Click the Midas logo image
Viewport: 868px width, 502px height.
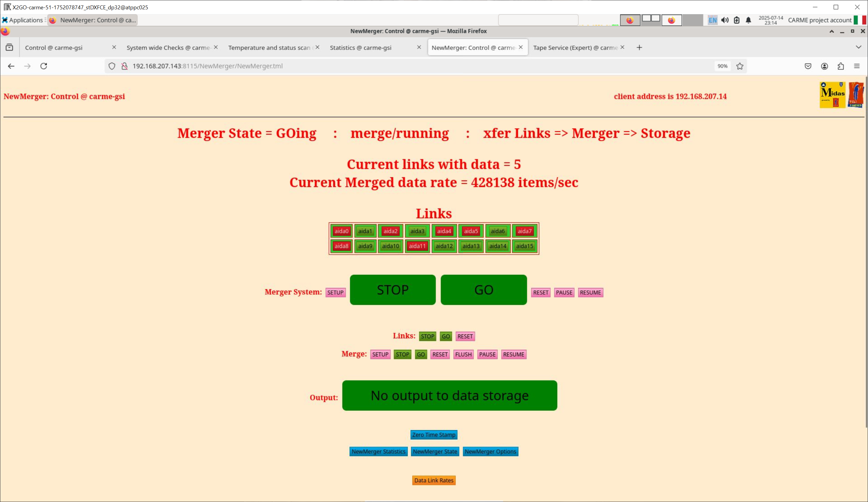832,95
